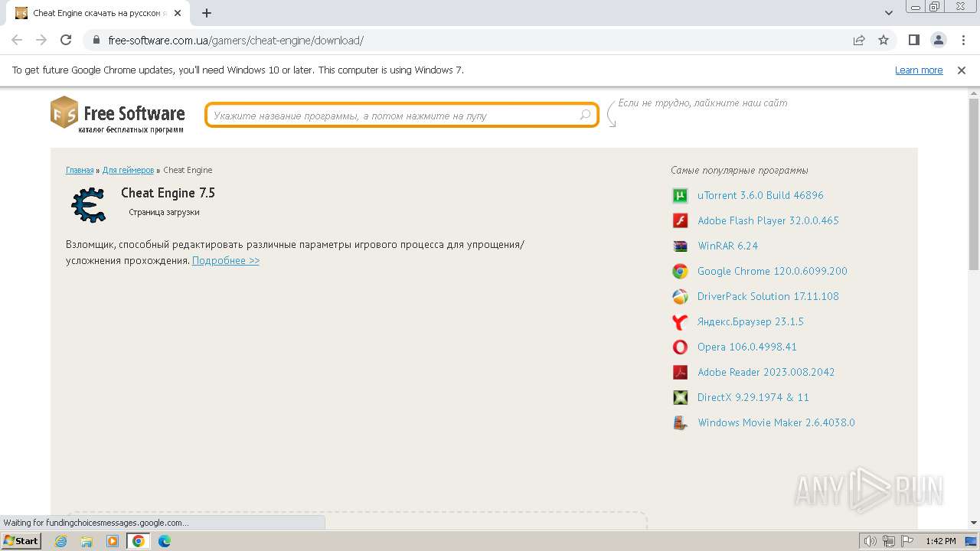The image size is (980, 551).
Task: Click the scrollbar down arrow
Action: pyautogui.click(x=974, y=523)
